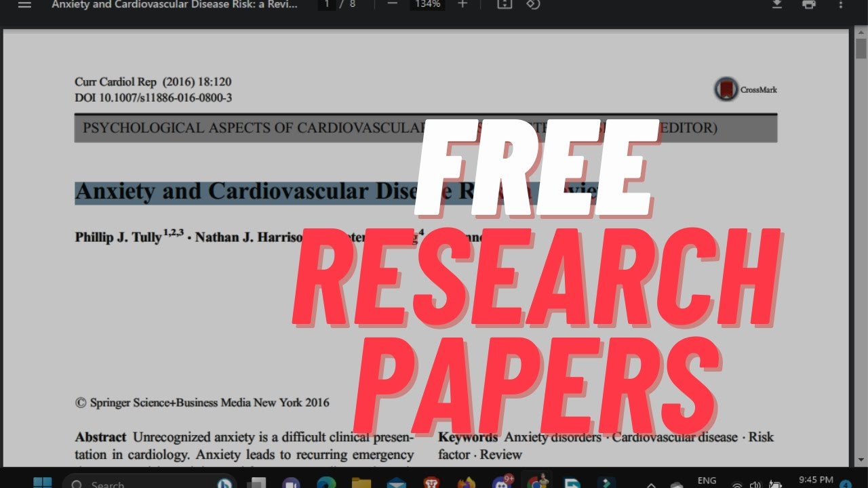This screenshot has width=868, height=488.
Task: Open the Windows Start menu
Action: (x=42, y=483)
